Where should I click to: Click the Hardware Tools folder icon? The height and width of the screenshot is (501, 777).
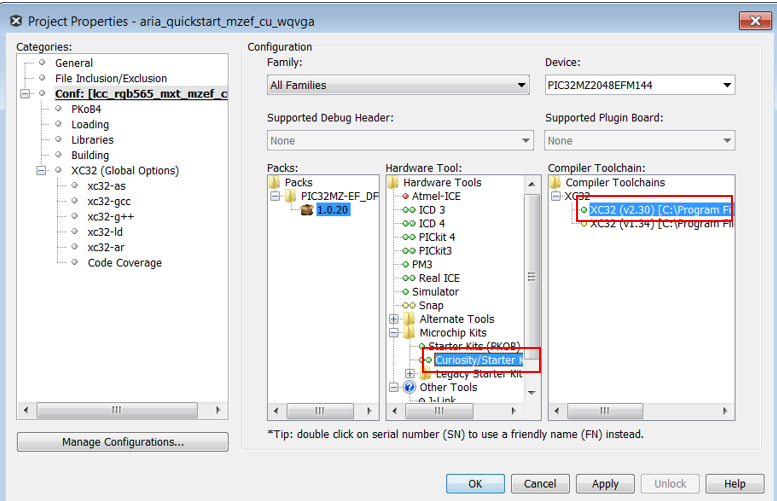coord(393,182)
